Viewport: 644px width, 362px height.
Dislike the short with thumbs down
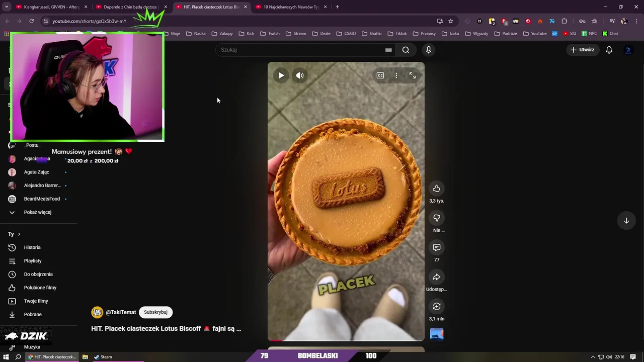[x=437, y=218]
